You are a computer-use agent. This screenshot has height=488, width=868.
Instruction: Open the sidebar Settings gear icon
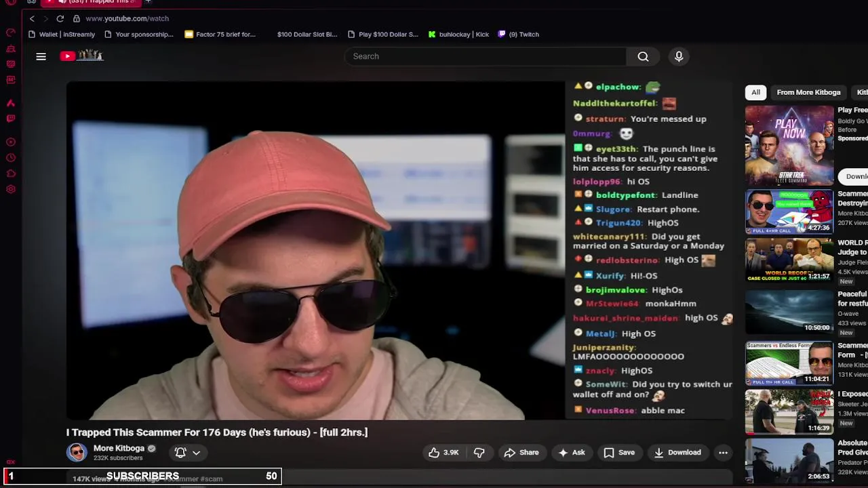(11, 189)
